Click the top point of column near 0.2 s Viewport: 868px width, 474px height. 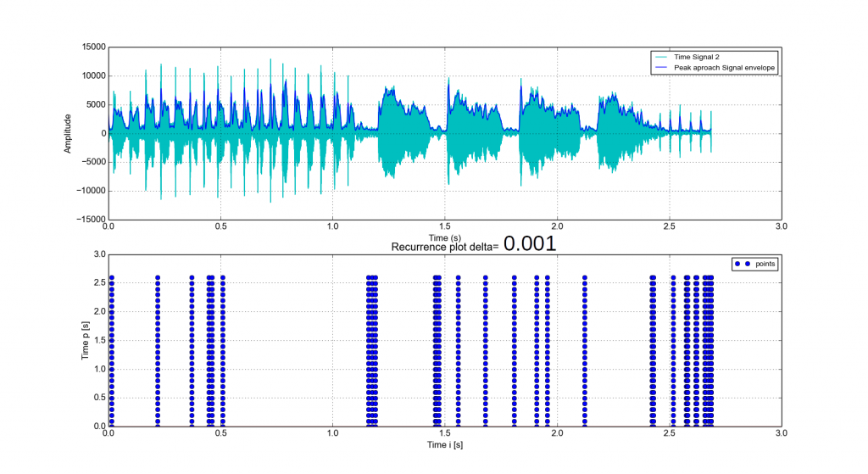(158, 277)
